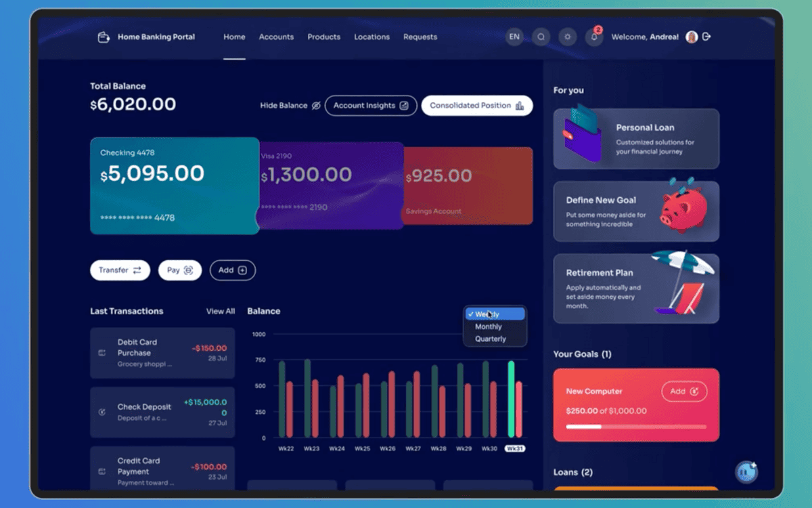
Task: Toggle Hide Balance eye icon
Action: pyautogui.click(x=316, y=106)
